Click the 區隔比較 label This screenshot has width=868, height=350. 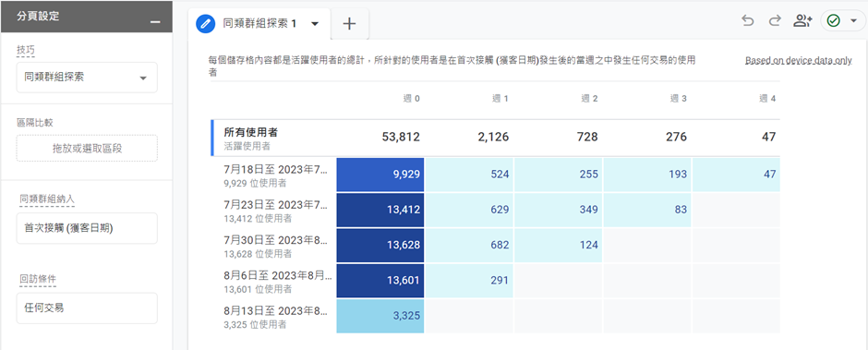tap(35, 123)
